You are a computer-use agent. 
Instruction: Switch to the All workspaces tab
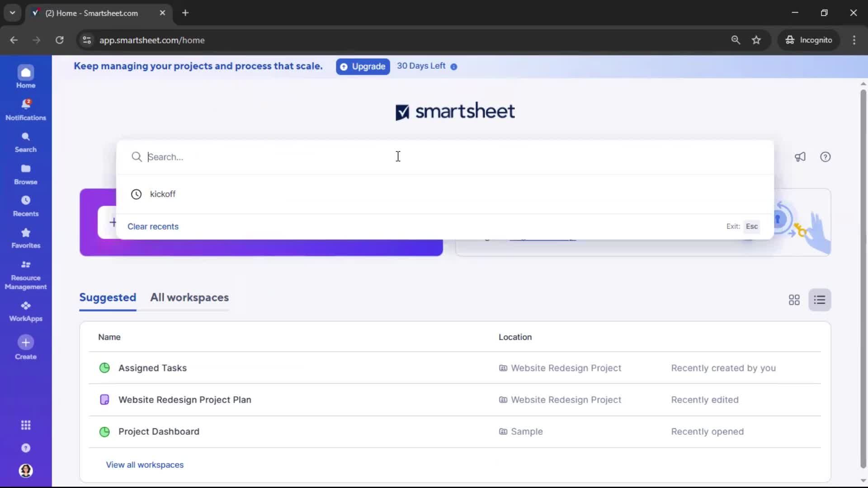[x=189, y=298]
